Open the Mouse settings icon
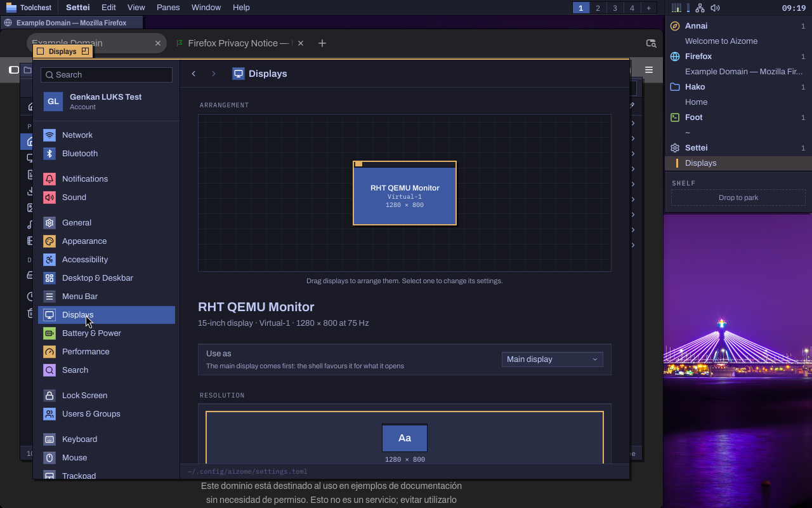This screenshot has height=508, width=812. (x=49, y=458)
